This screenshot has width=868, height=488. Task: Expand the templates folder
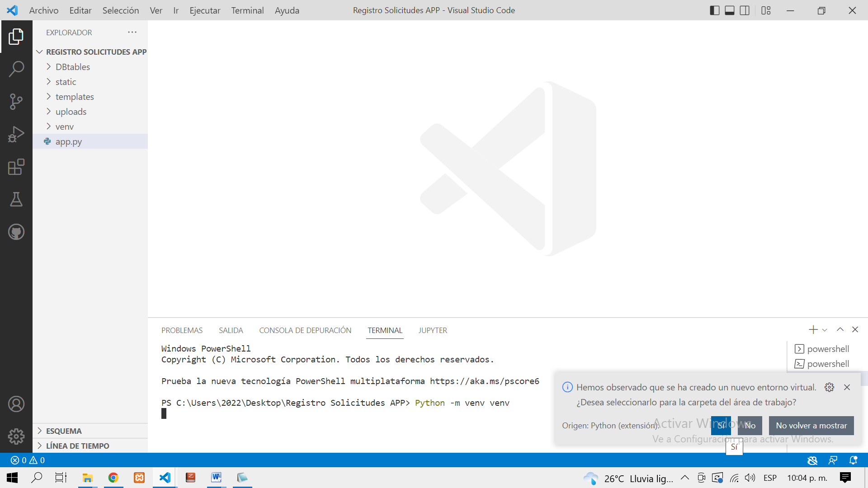click(75, 96)
